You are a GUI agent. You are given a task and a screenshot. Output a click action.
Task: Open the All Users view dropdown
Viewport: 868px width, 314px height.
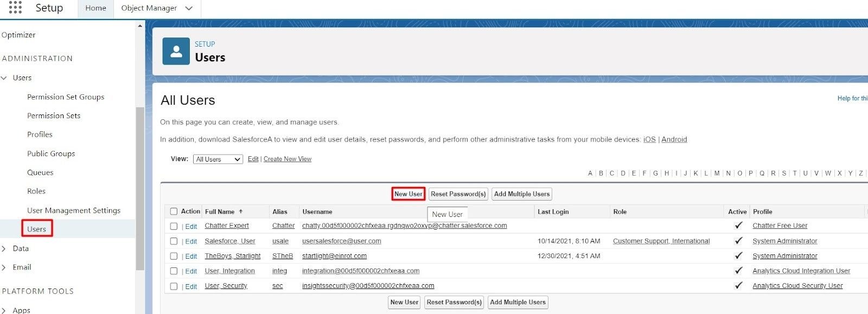[218, 159]
